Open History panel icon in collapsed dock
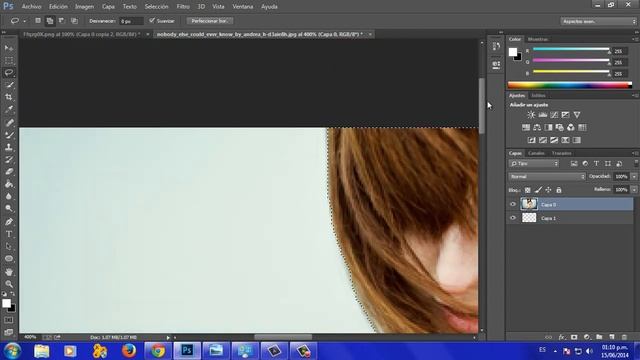 point(496,46)
